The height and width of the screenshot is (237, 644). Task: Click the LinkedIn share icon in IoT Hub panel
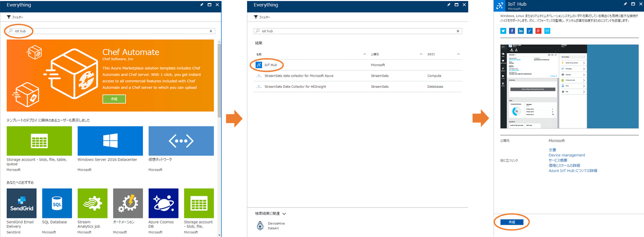point(521,31)
